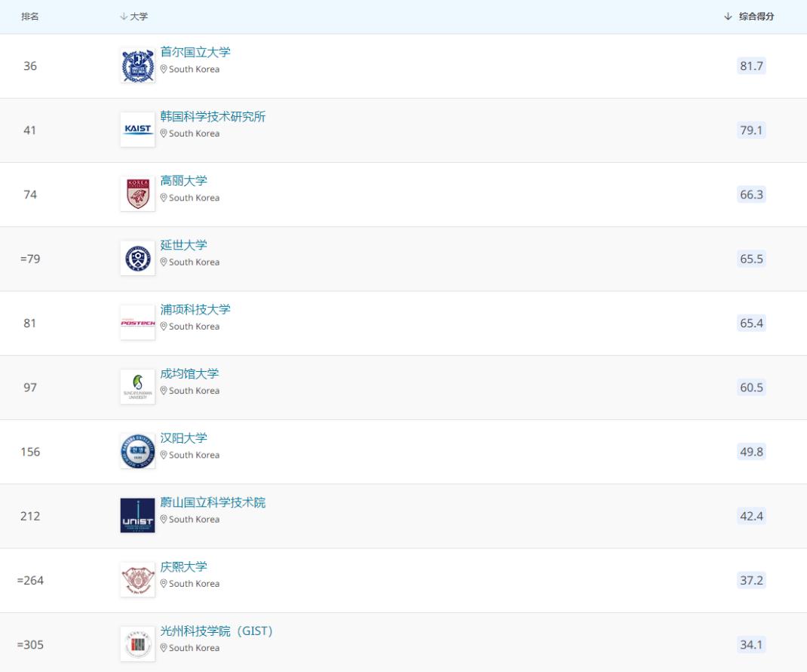Image resolution: width=807 pixels, height=672 pixels.
Task: Click rank number 74
Action: 30,195
